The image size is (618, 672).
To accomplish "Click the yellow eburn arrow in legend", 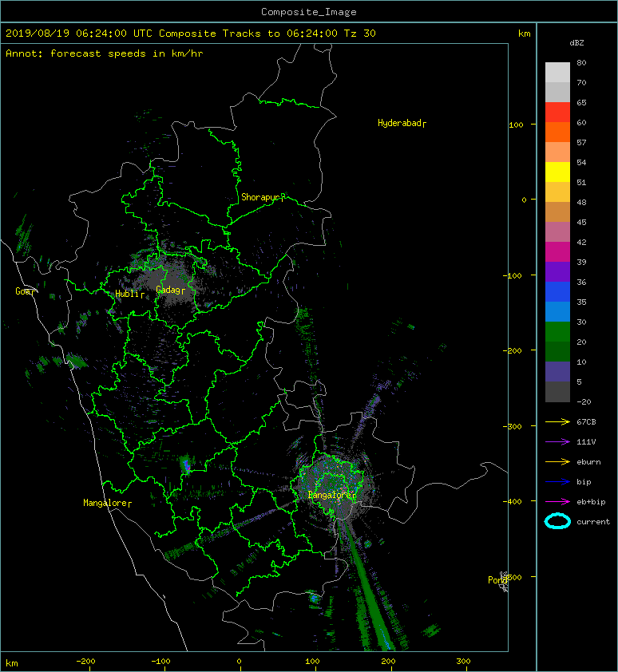I will [x=557, y=461].
